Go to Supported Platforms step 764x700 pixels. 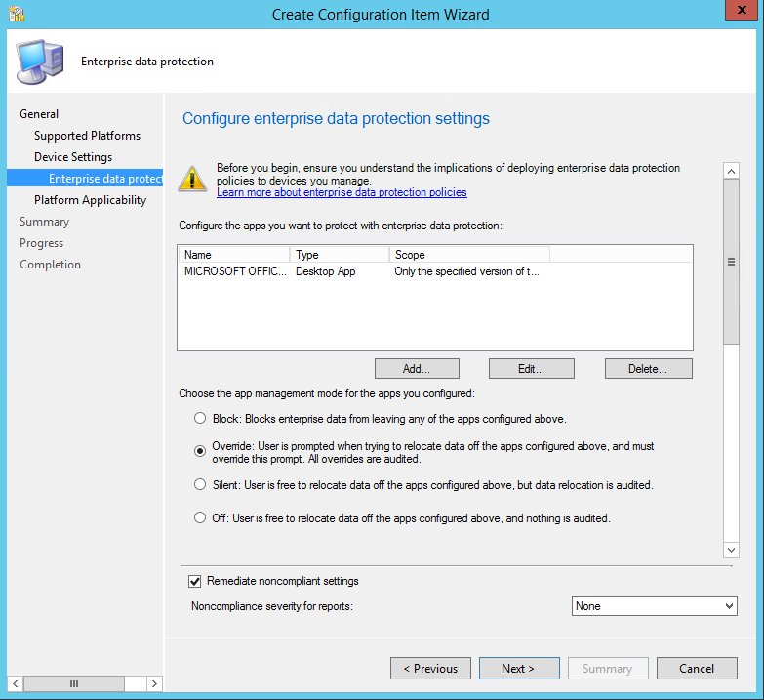tap(87, 136)
